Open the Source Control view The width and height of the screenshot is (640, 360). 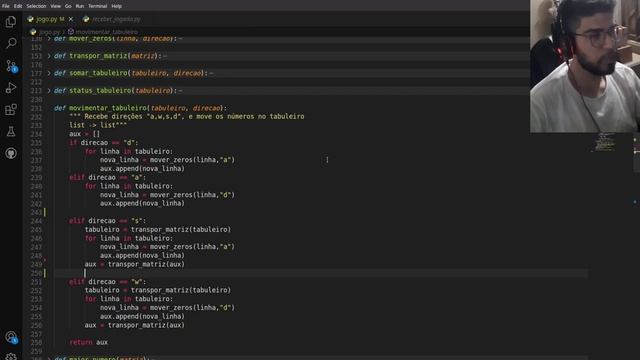coord(11,65)
